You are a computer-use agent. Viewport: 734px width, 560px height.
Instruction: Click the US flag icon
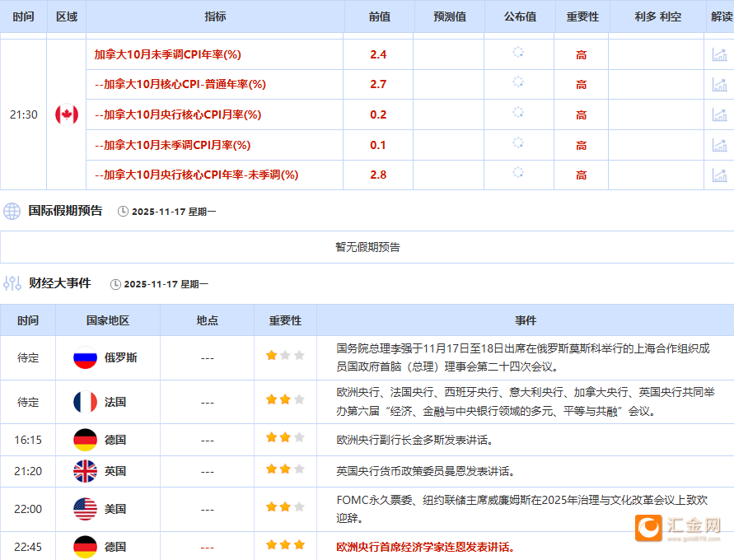tap(85, 507)
